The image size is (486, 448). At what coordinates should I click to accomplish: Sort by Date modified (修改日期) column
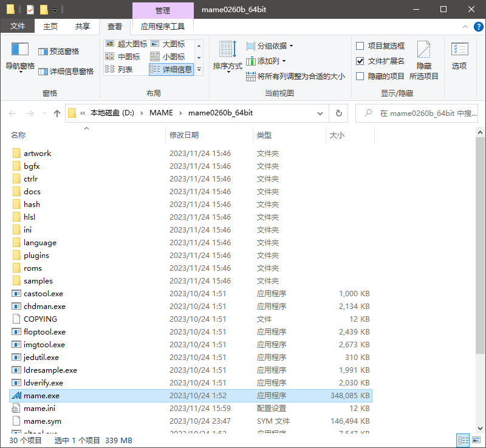coord(184,135)
